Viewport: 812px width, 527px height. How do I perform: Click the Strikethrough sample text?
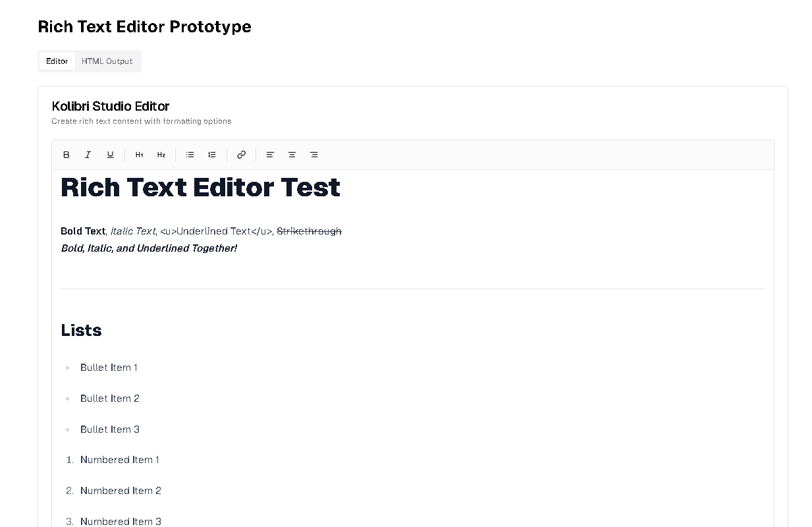309,231
